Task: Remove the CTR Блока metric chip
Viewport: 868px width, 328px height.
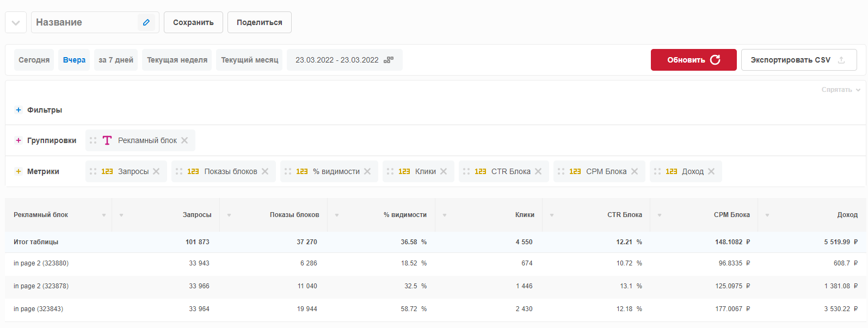Action: (538, 171)
